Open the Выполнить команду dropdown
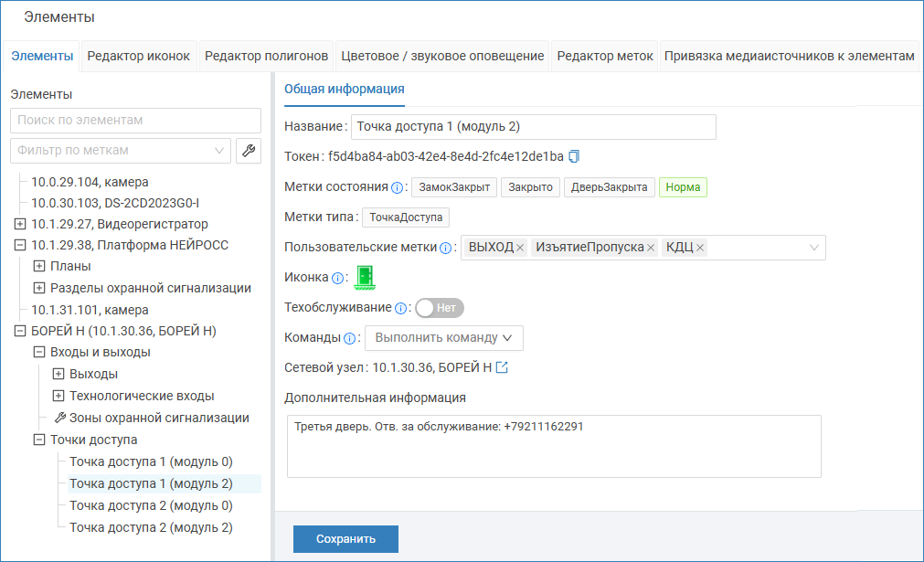Screen dimensions: 924x562 tap(444, 337)
